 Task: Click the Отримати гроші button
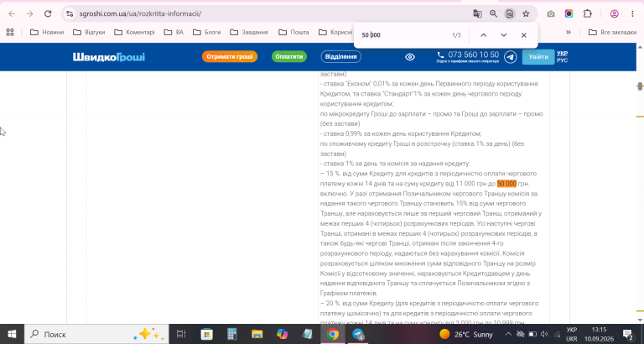(230, 57)
